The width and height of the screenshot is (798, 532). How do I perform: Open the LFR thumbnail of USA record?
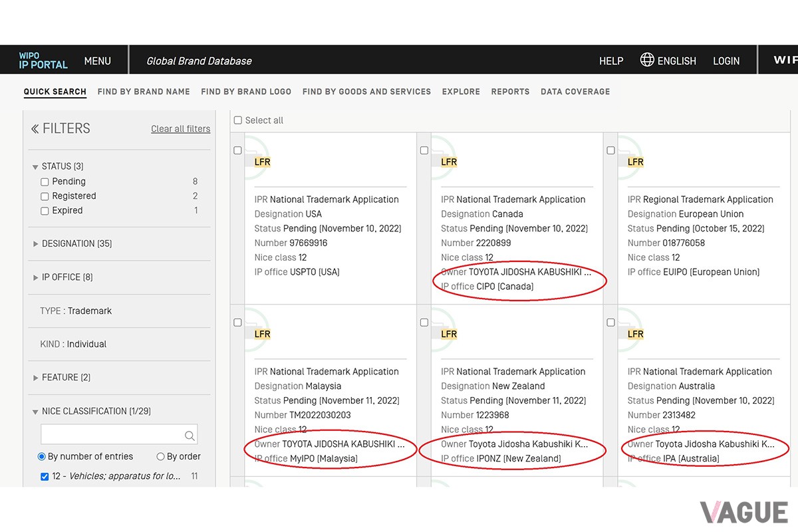263,162
